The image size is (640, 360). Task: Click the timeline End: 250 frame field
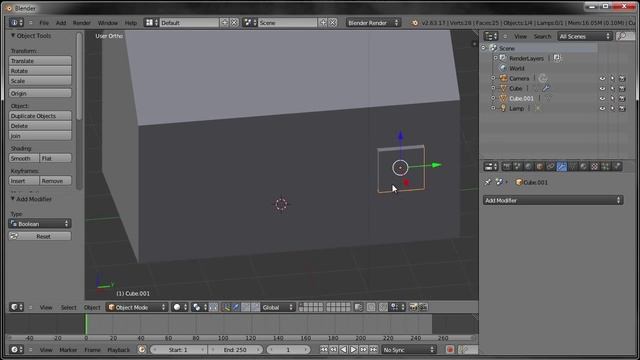pos(236,350)
